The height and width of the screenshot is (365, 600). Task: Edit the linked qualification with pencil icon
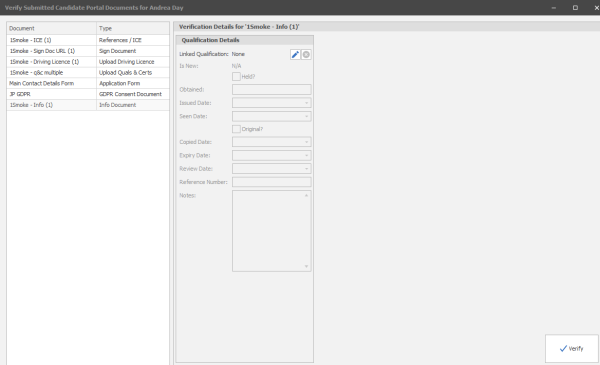click(295, 55)
